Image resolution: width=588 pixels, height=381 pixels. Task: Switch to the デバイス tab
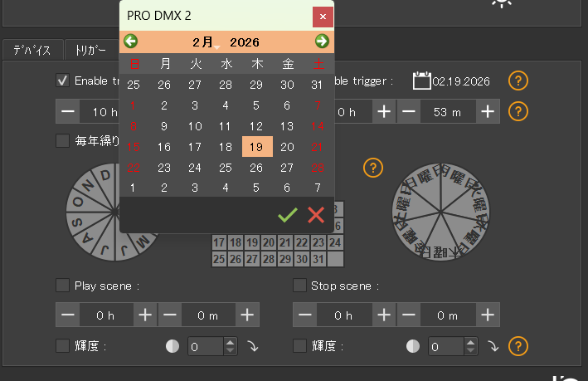pyautogui.click(x=32, y=50)
